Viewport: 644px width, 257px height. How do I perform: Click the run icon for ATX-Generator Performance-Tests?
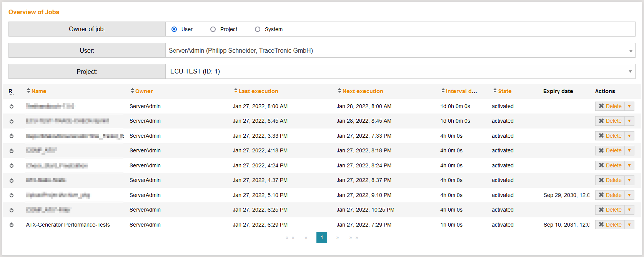12,225
